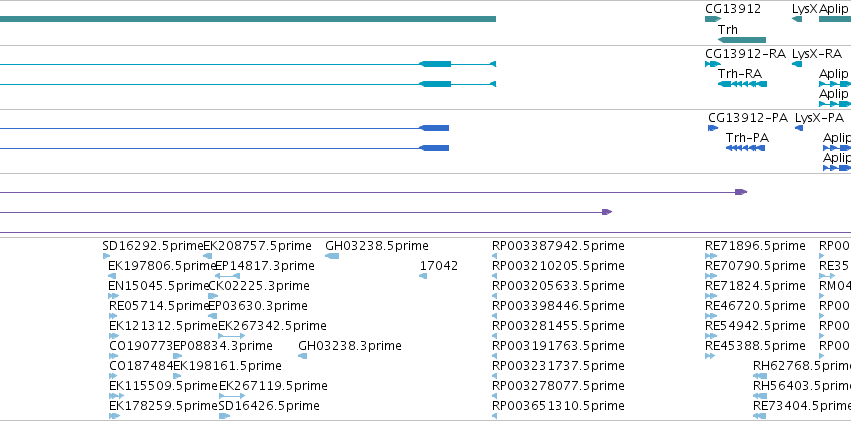Click the CG13912 gene arrow glyph
This screenshot has height=421, width=851.
click(713, 19)
